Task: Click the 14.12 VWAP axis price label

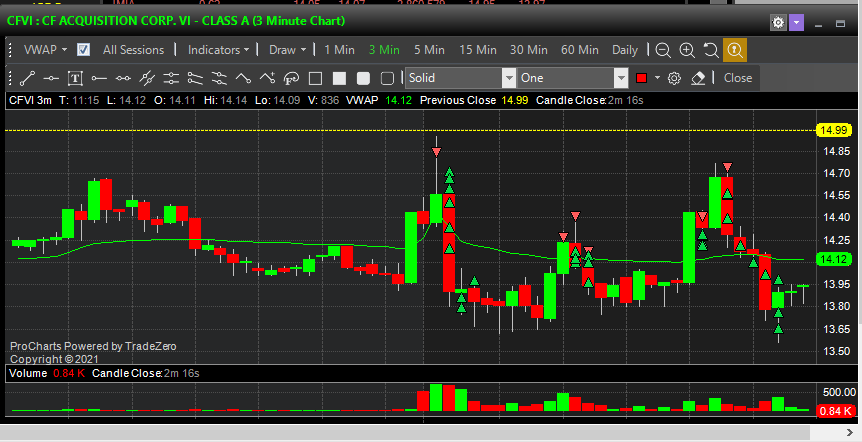Action: [x=834, y=259]
